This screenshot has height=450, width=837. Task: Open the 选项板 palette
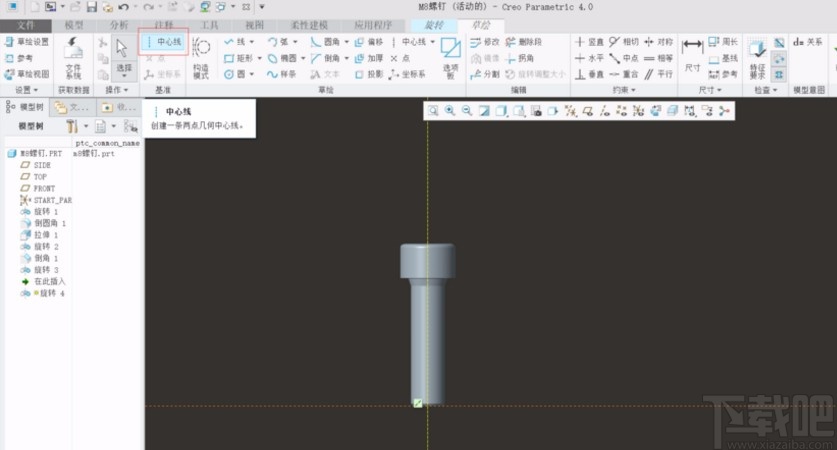(451, 58)
